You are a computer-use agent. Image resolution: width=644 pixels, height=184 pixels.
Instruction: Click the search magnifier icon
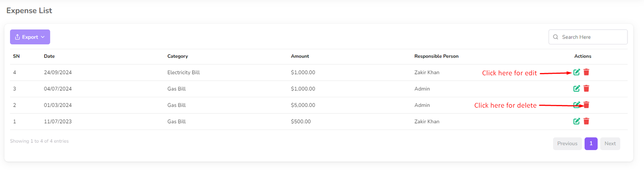tap(555, 37)
